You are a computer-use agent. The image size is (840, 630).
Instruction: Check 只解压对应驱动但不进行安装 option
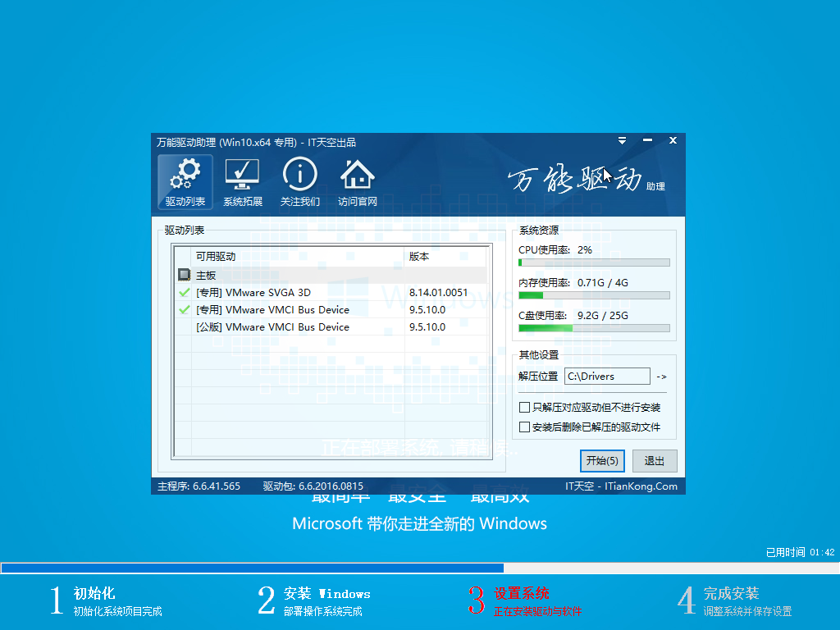pos(524,406)
